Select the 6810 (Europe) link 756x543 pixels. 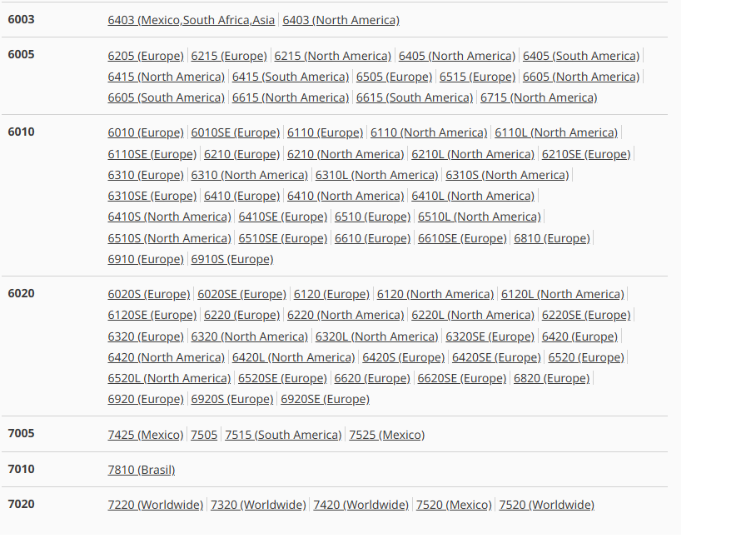point(552,238)
